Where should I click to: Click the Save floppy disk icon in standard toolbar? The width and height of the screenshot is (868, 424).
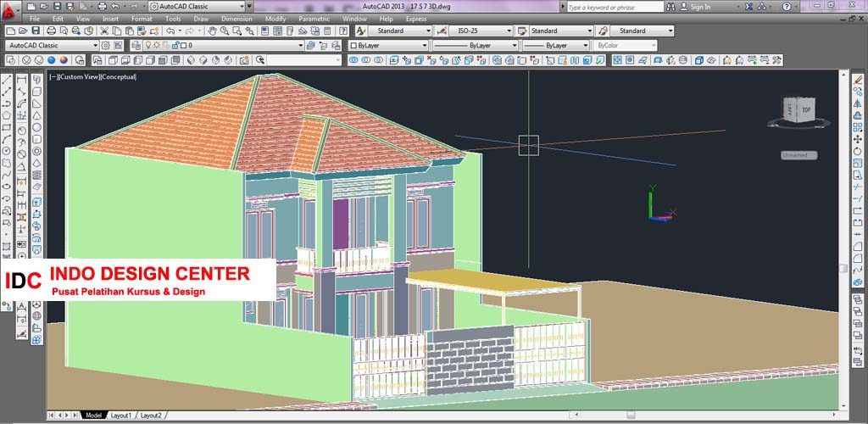coord(35,31)
